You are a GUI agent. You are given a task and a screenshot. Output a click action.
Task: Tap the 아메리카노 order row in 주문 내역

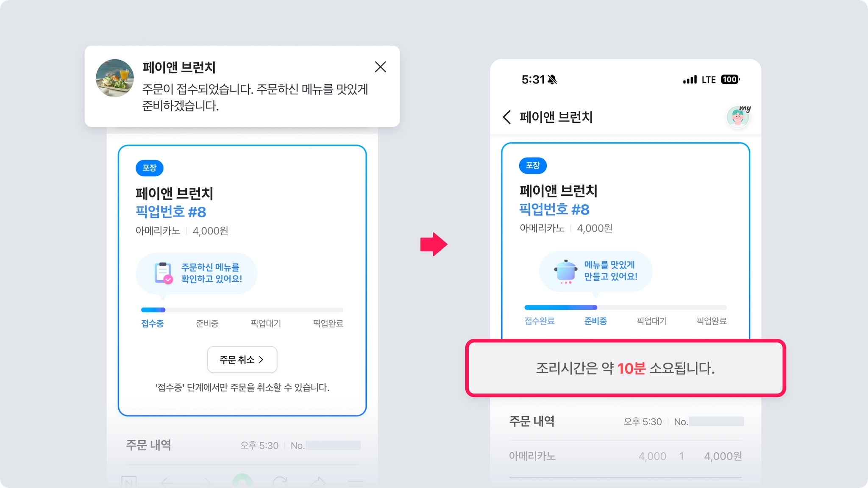[626, 456]
